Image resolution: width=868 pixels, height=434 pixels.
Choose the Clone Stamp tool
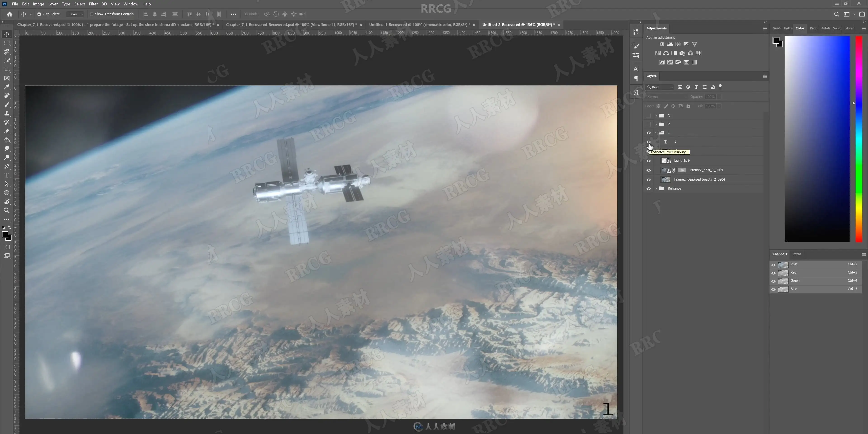click(x=7, y=113)
